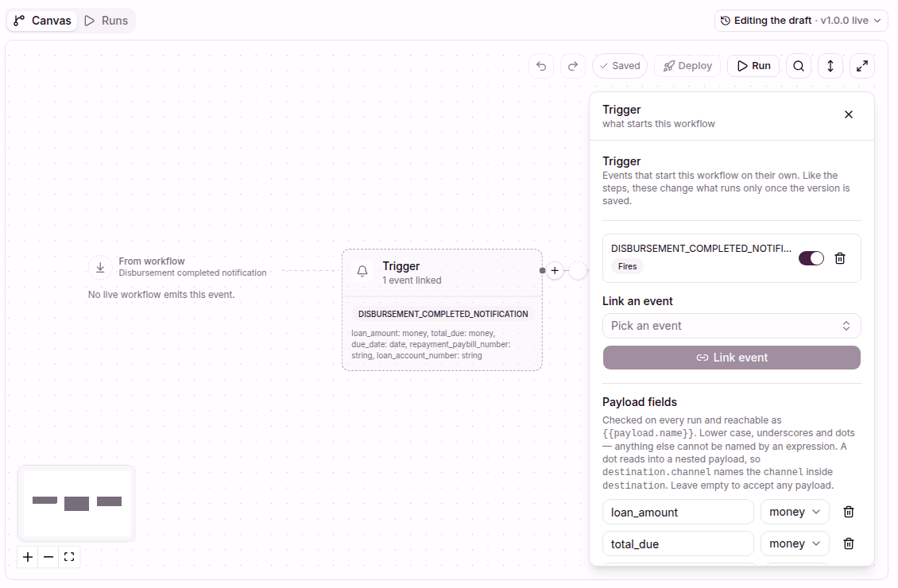Delete the linked disbursement event

point(839,258)
